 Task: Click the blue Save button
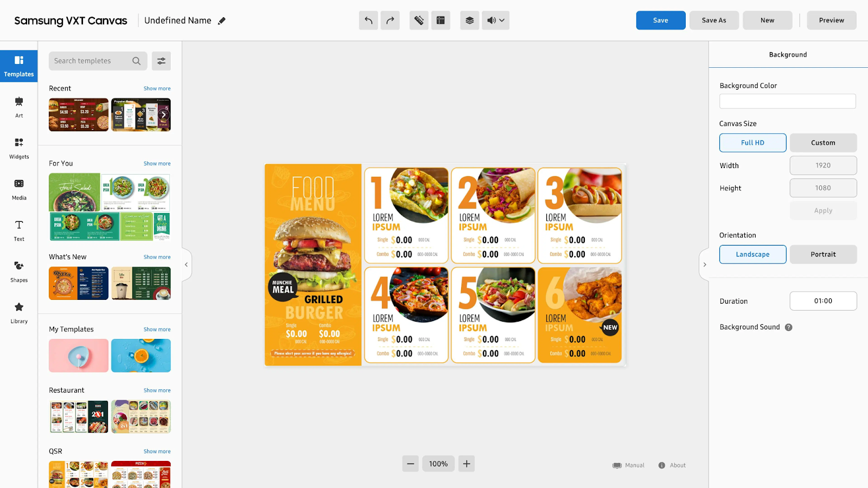coord(661,21)
